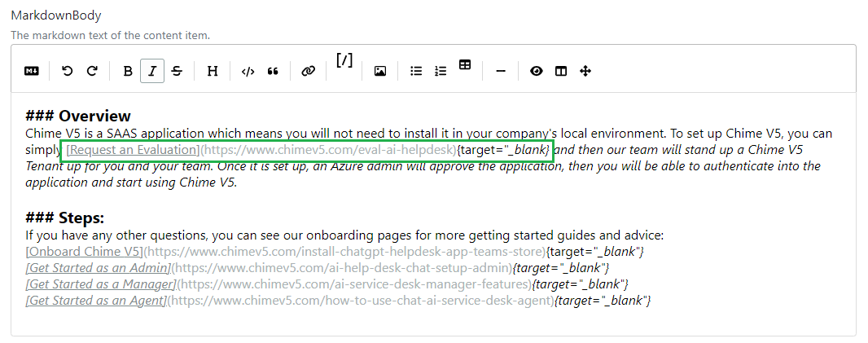
Task: Click the ai-service-desk-manager-features URL
Action: [354, 284]
